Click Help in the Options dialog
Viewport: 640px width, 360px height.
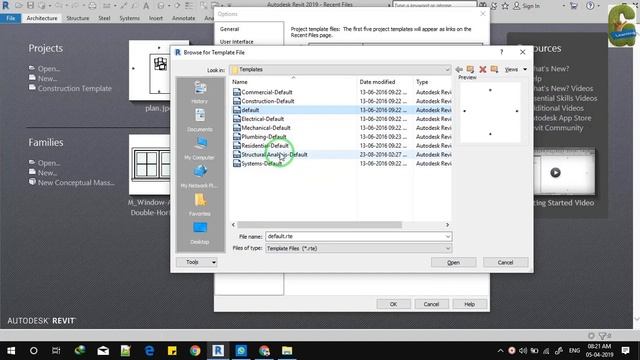coord(469,304)
